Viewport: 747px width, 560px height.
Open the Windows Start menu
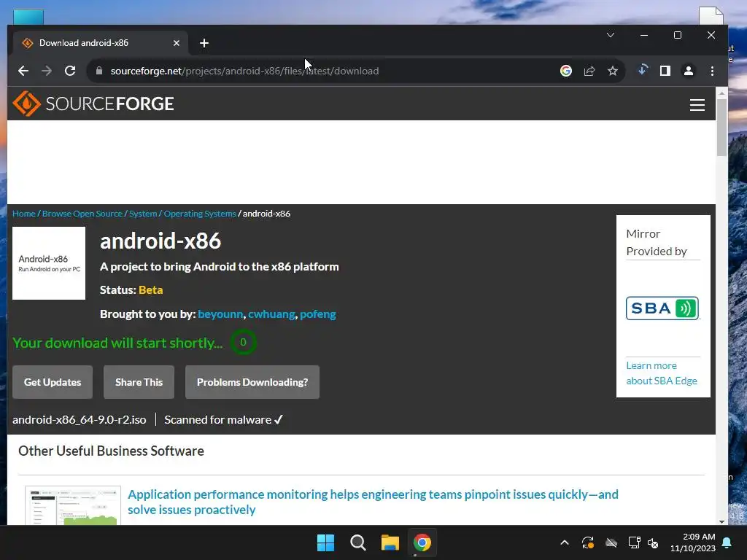(326, 542)
